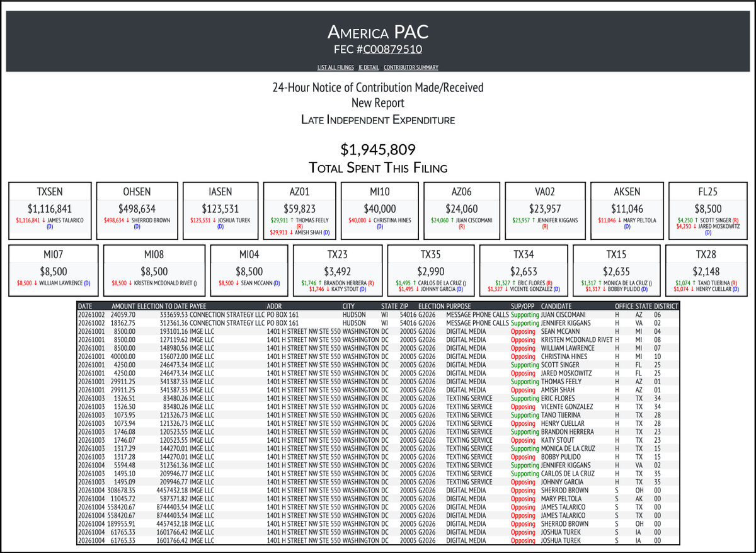
Task: Click $23,957 large amount in VA02 card
Action: (545, 208)
